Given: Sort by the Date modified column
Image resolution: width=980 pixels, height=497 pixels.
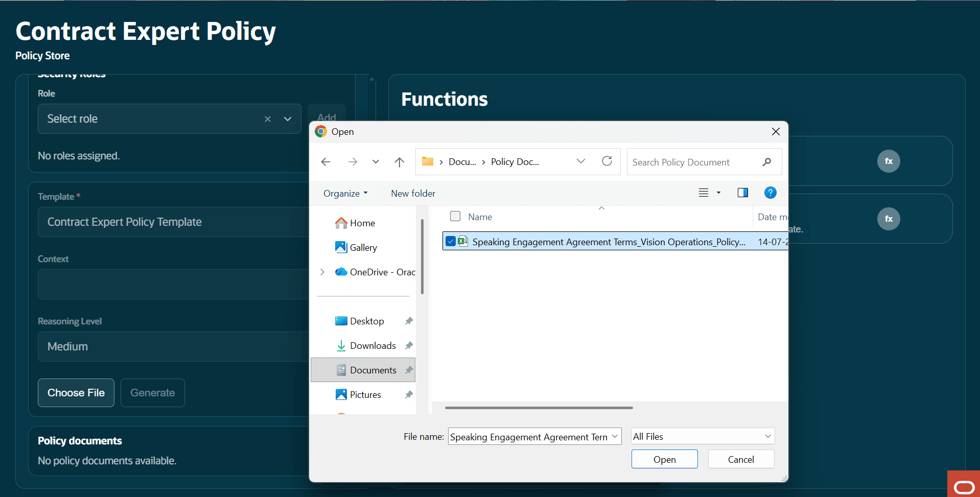Looking at the screenshot, I should click(x=773, y=217).
